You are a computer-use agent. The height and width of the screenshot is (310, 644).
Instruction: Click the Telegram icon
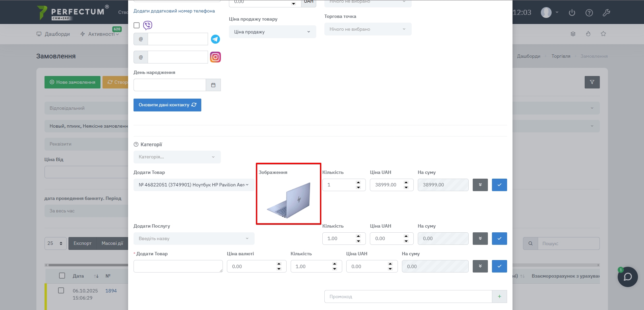pyautogui.click(x=215, y=39)
